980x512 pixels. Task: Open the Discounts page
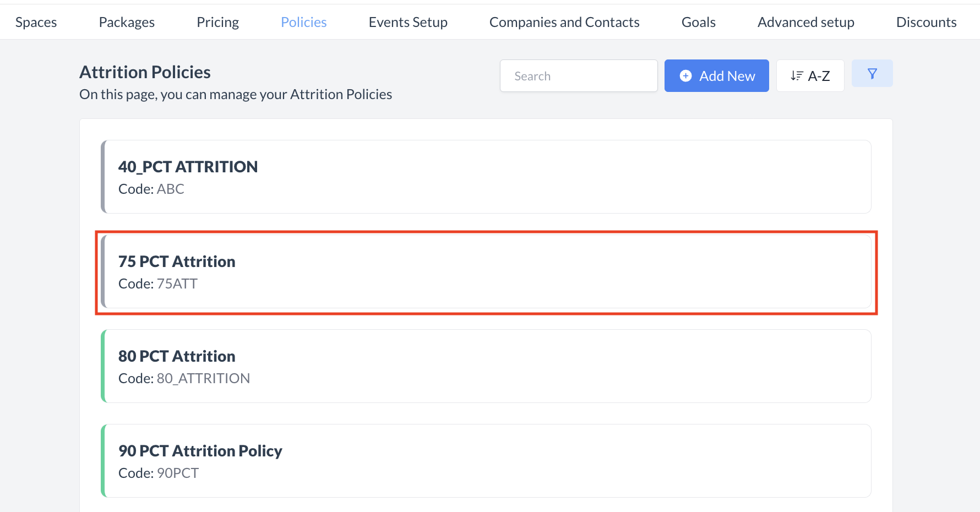[x=926, y=22]
